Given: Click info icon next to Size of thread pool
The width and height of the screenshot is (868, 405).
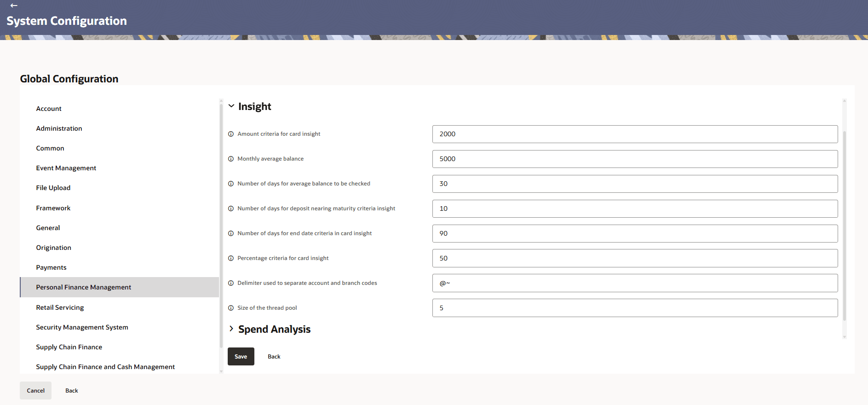Looking at the screenshot, I should pos(231,308).
